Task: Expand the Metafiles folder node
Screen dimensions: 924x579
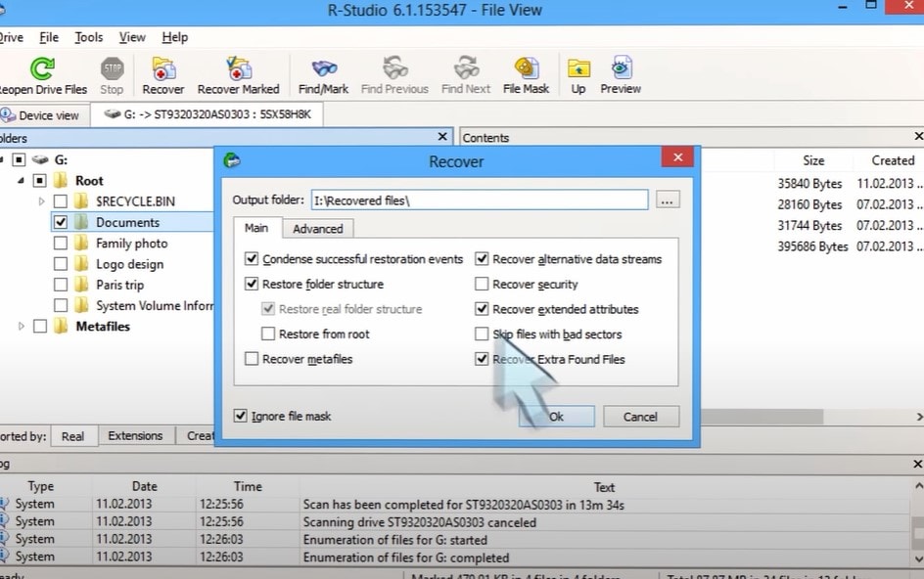Action: 22,326
